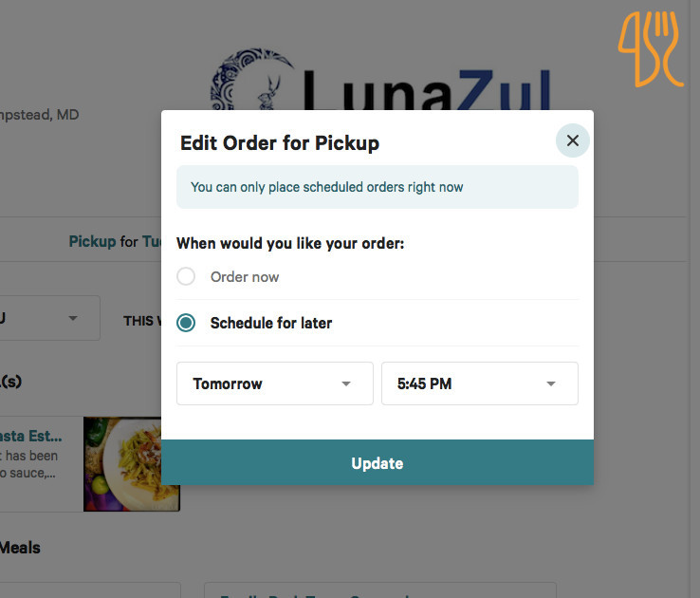Click the arrow on the 5:45 PM dropdown
700x598 pixels.
coord(551,383)
